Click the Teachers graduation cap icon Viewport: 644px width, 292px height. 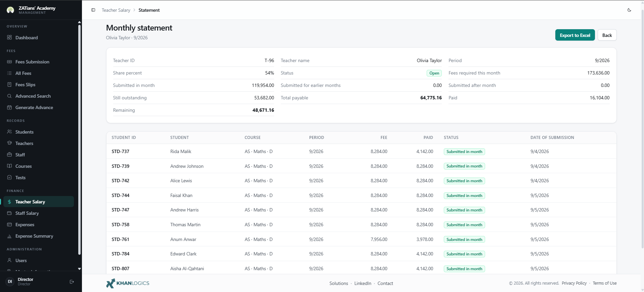tap(9, 143)
